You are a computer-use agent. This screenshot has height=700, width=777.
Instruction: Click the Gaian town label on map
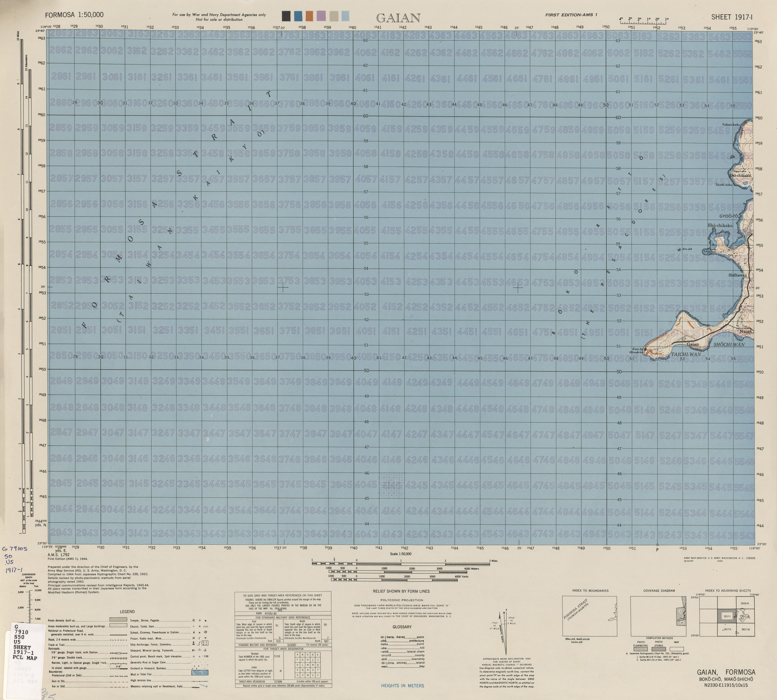692,344
